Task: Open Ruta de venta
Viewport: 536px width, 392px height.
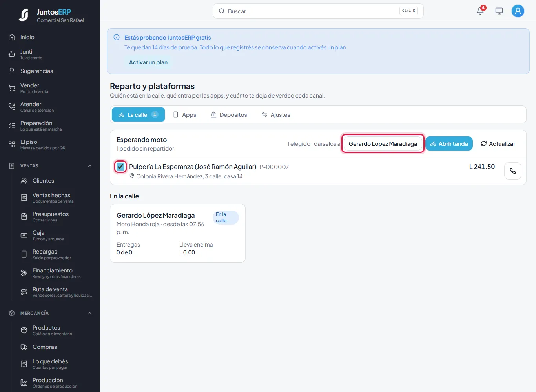Action: (56, 292)
